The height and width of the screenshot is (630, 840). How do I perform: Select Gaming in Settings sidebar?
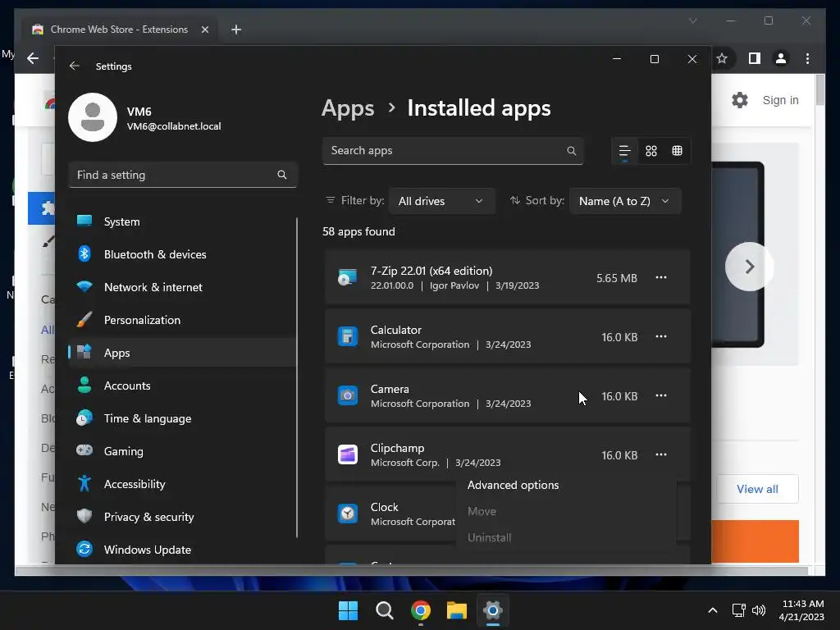click(182, 451)
